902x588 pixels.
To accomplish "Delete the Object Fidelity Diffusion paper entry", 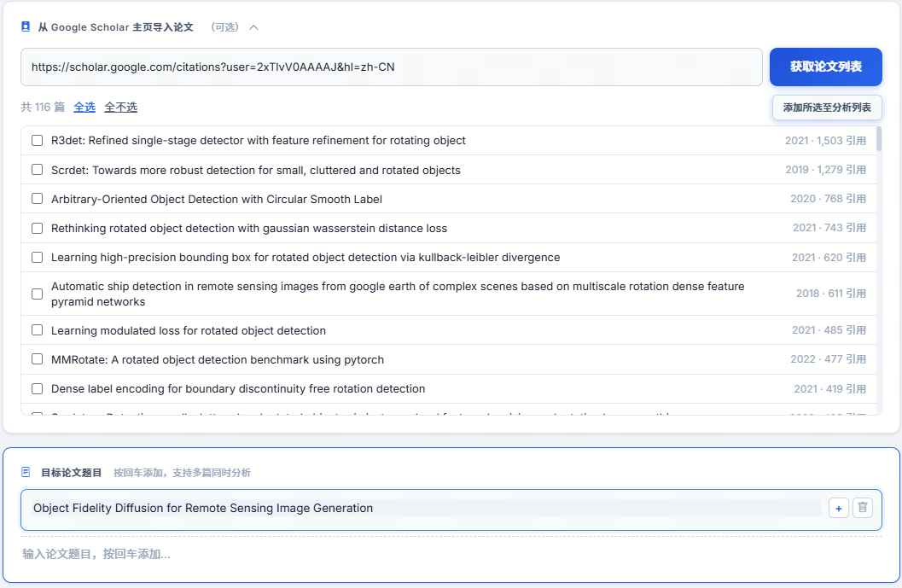I will point(863,508).
